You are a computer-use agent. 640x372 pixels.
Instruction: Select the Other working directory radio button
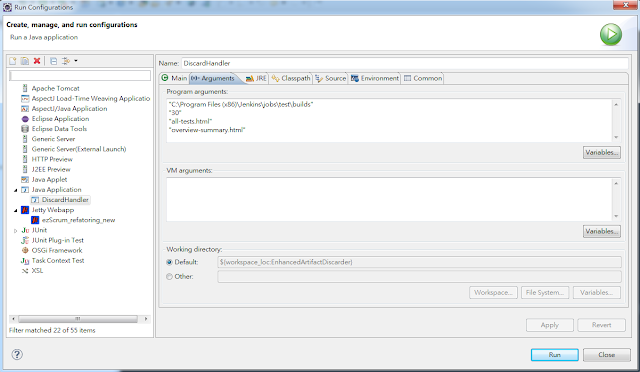[169, 276]
